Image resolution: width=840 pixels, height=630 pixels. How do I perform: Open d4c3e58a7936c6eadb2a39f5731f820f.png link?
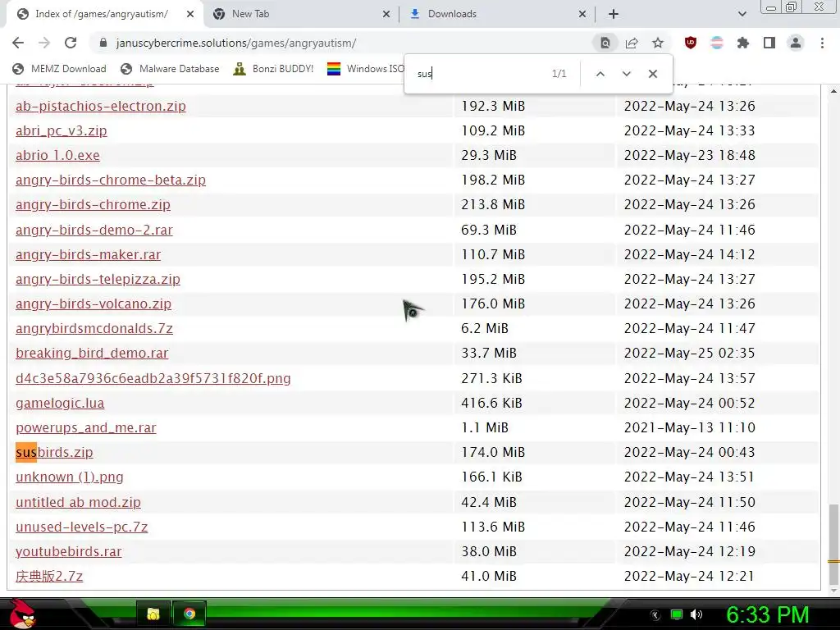point(153,378)
